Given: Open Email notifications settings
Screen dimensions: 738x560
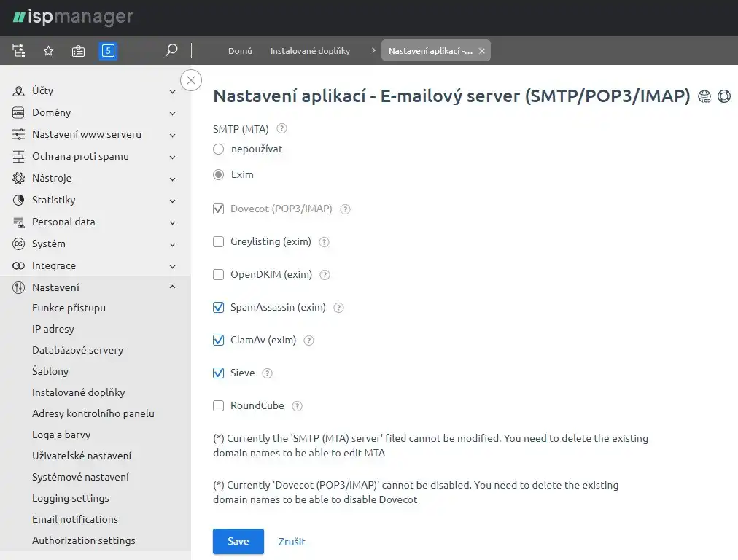Looking at the screenshot, I should [75, 519].
